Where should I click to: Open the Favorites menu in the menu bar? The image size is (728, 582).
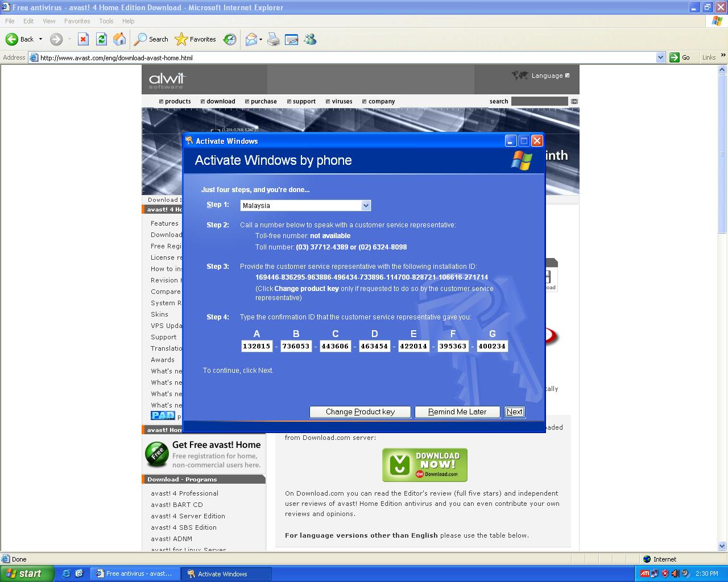pyautogui.click(x=77, y=21)
